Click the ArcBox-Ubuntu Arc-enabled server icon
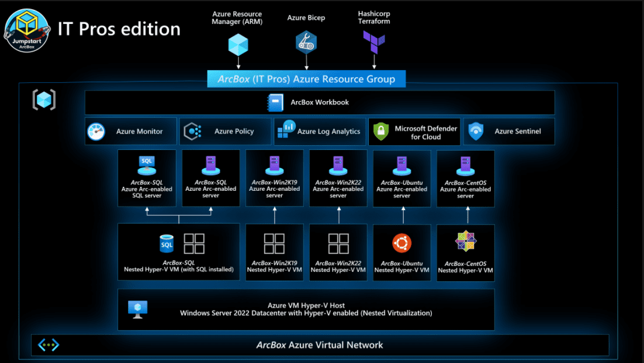Screen dimensions: 644x363 point(401,166)
